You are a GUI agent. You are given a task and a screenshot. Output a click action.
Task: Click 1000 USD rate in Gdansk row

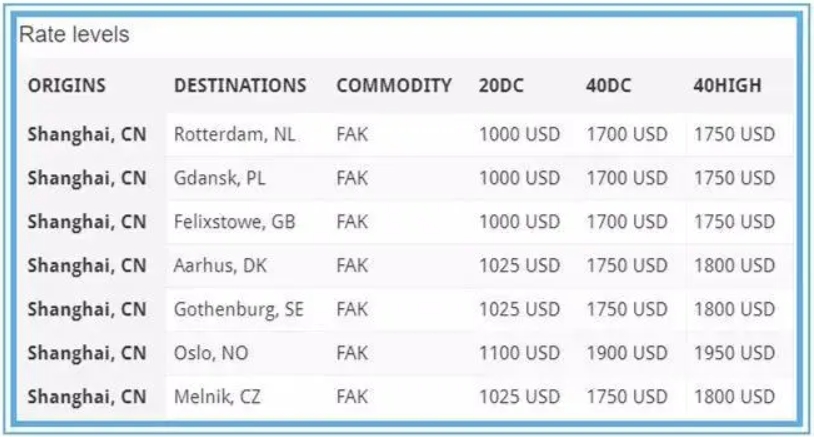click(519, 178)
